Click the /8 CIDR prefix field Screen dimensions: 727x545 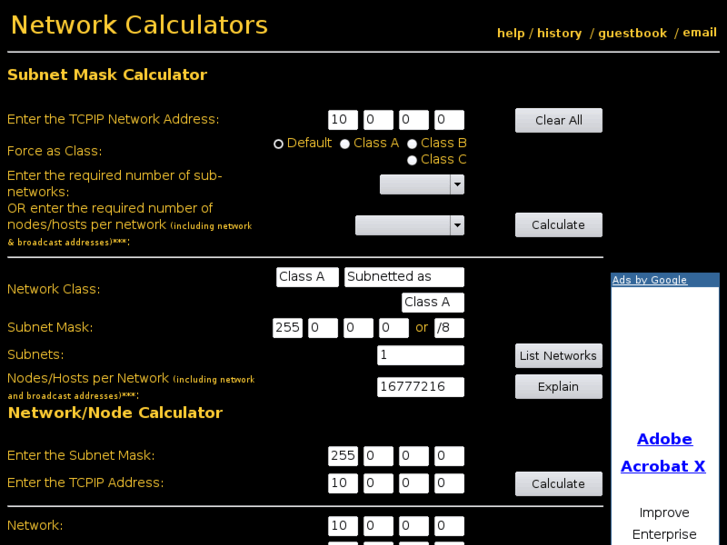pos(449,328)
